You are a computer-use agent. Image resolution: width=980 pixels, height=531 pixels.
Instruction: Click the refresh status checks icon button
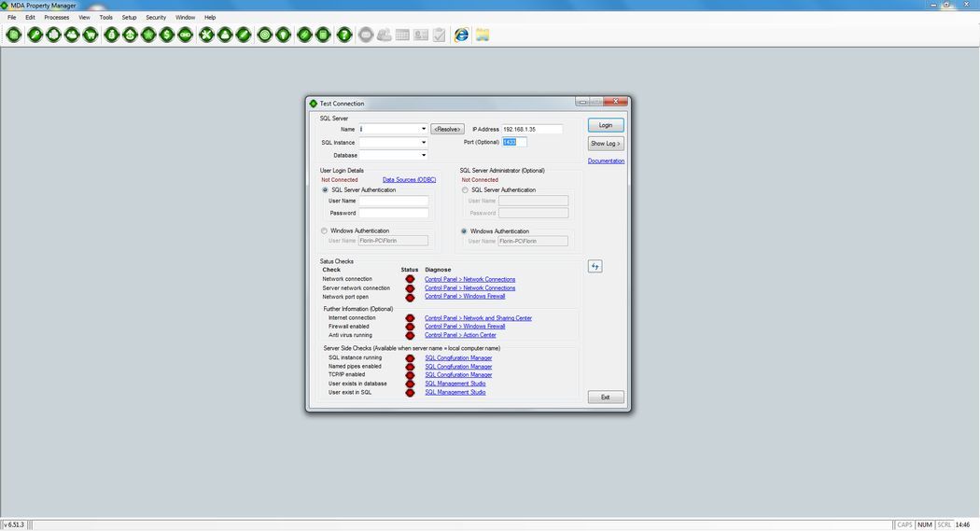click(x=595, y=267)
